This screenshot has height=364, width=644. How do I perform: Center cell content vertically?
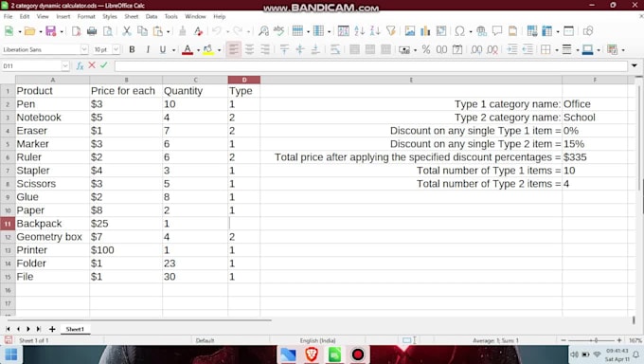tap(300, 50)
